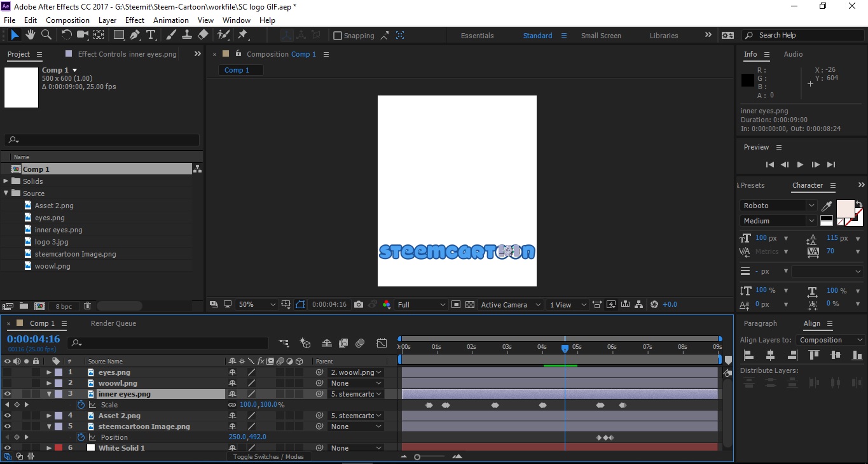
Task: Select the Selection arrow tool
Action: (x=15, y=35)
